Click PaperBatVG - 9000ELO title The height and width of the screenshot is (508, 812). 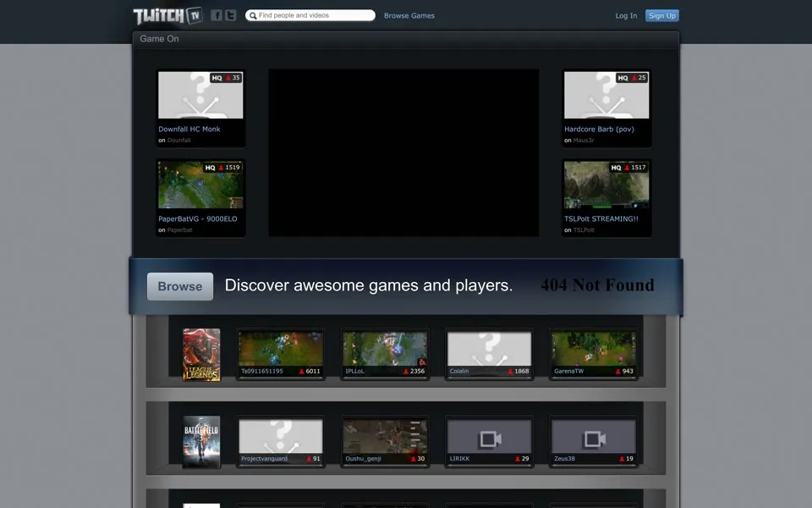(197, 218)
